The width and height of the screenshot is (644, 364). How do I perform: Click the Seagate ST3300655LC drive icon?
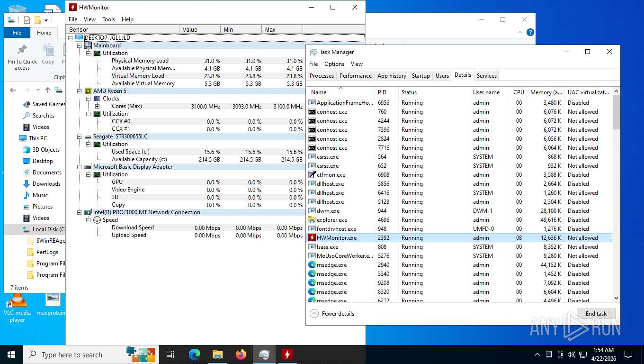[88, 136]
